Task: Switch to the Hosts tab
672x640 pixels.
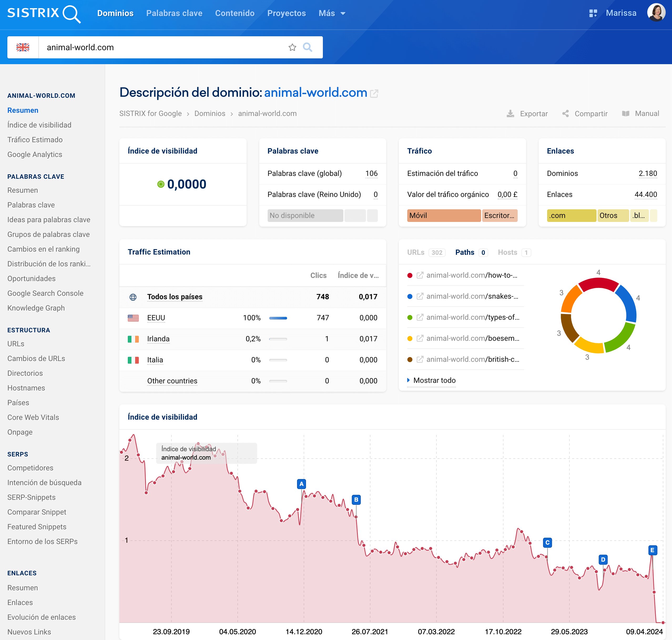Action: pyautogui.click(x=507, y=252)
